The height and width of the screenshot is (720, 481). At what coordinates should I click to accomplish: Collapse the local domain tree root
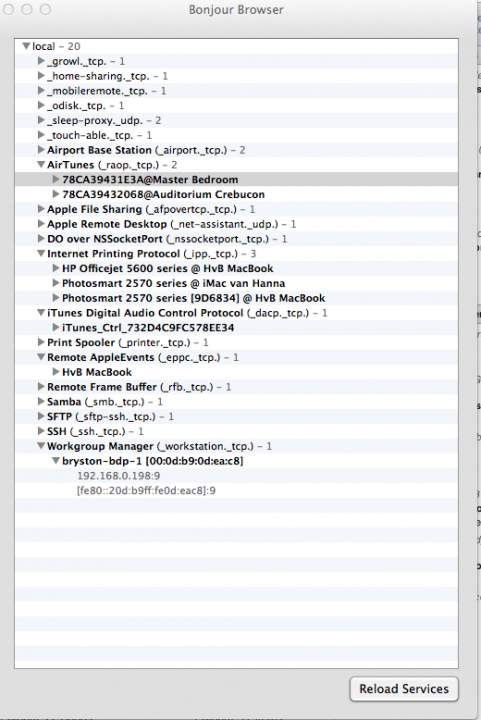click(26, 46)
